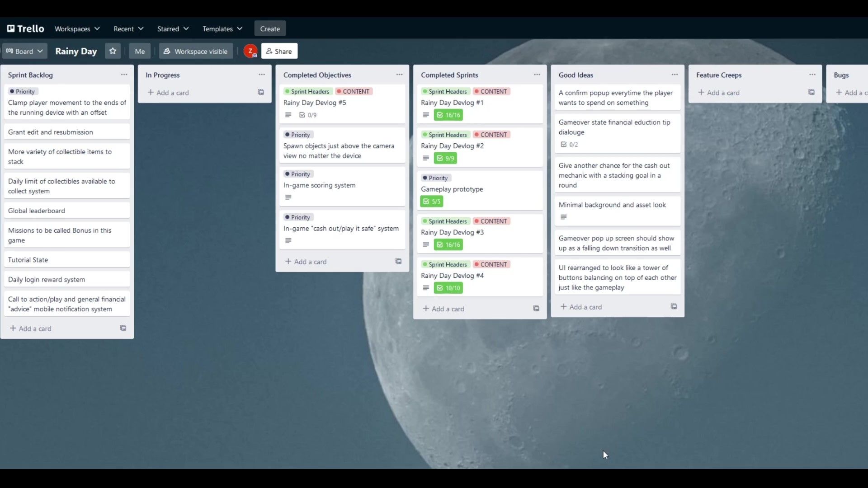Click the Share button
Image resolution: width=868 pixels, height=488 pixels.
(x=279, y=51)
